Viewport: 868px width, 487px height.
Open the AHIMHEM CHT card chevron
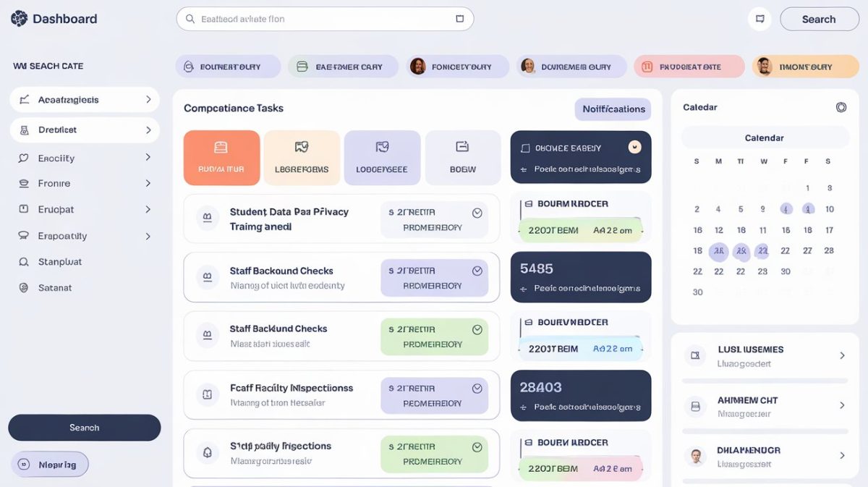click(x=841, y=405)
